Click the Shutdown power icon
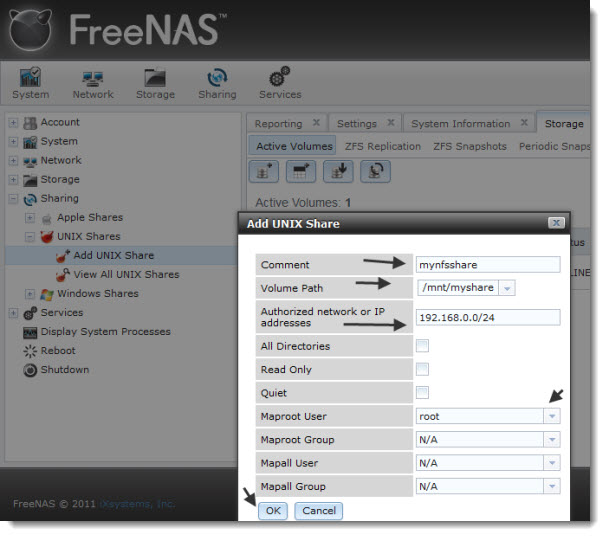 [x=30, y=370]
